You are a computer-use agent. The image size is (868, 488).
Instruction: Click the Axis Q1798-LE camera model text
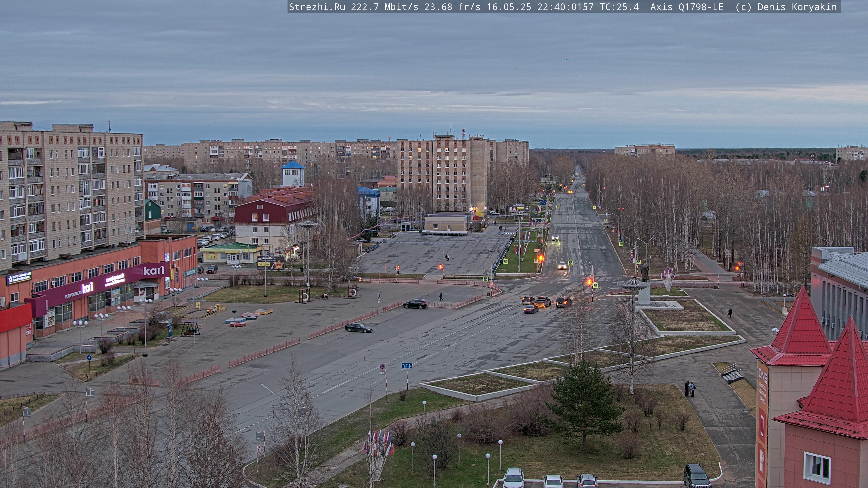(x=687, y=7)
